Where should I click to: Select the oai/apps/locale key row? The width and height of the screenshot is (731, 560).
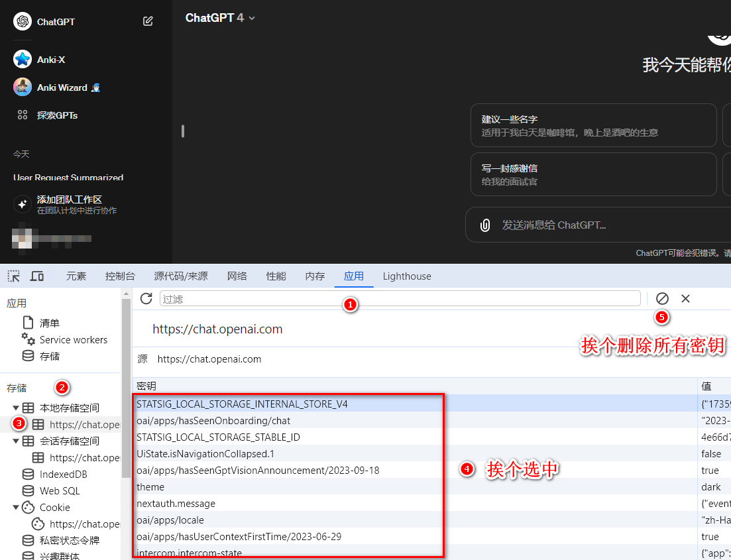point(415,520)
